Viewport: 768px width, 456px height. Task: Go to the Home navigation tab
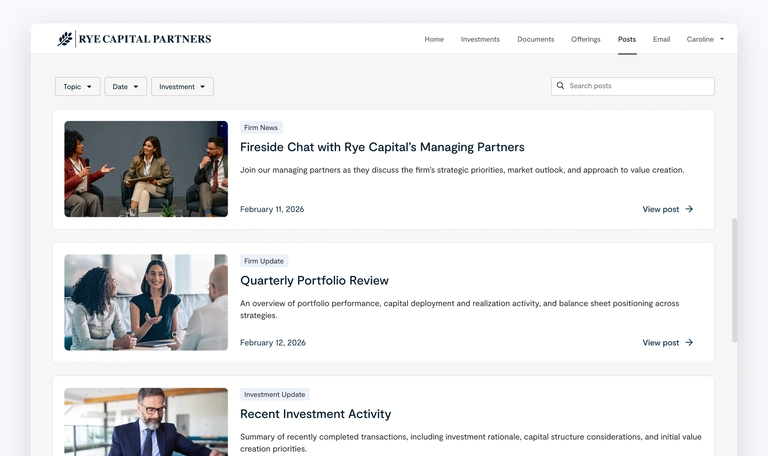click(x=434, y=39)
